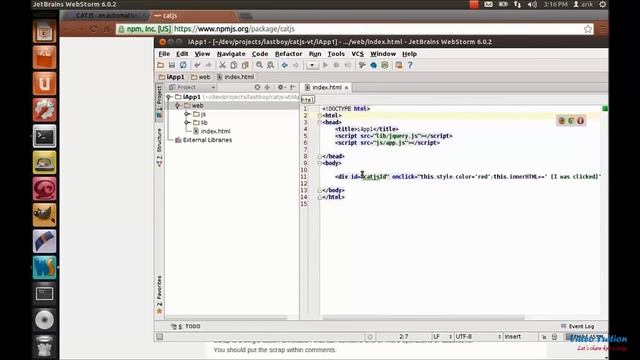Screen dimensions: 640x360
Task: Open the Tools menu
Action: click(336, 54)
